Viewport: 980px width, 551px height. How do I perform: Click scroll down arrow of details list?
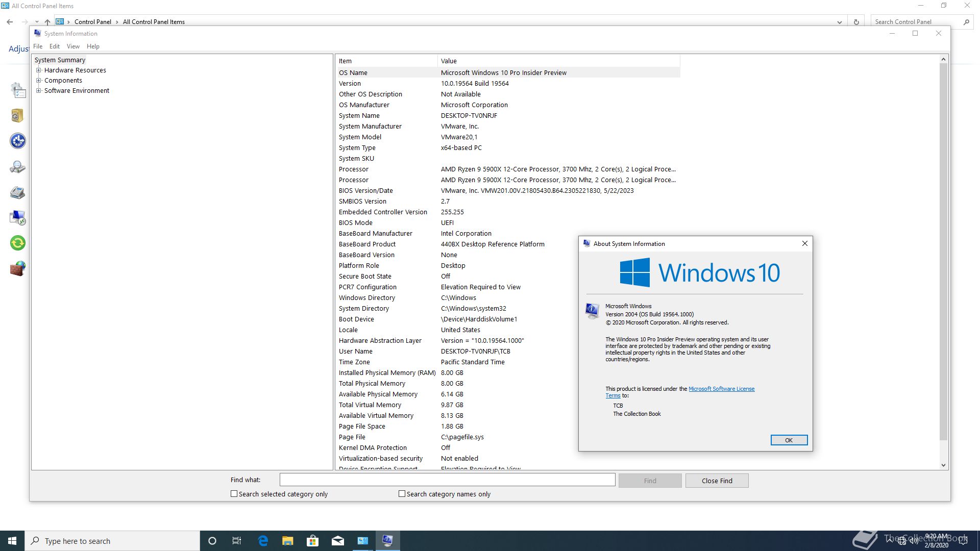click(943, 465)
